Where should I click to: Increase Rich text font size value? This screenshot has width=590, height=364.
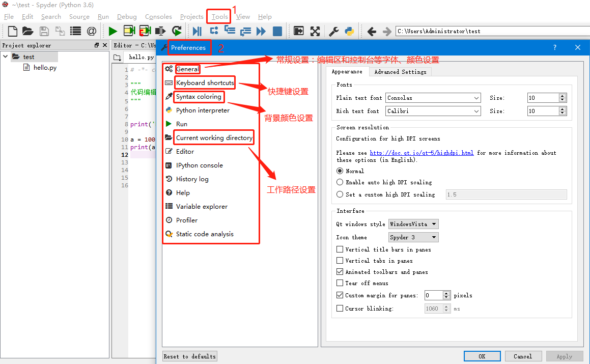coord(563,109)
